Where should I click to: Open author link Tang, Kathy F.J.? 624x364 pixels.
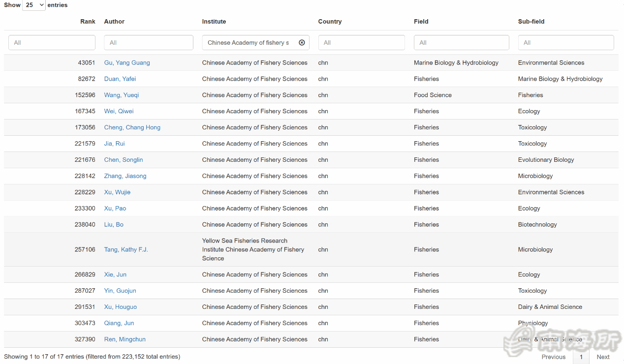tap(126, 250)
